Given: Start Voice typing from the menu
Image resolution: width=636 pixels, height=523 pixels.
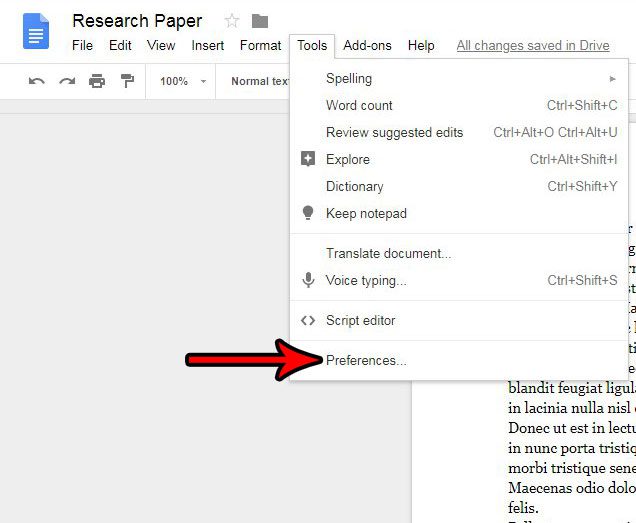Looking at the screenshot, I should coord(366,281).
